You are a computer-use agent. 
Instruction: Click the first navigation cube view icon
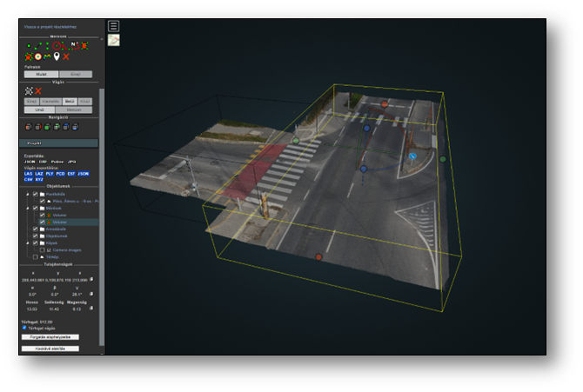29,127
